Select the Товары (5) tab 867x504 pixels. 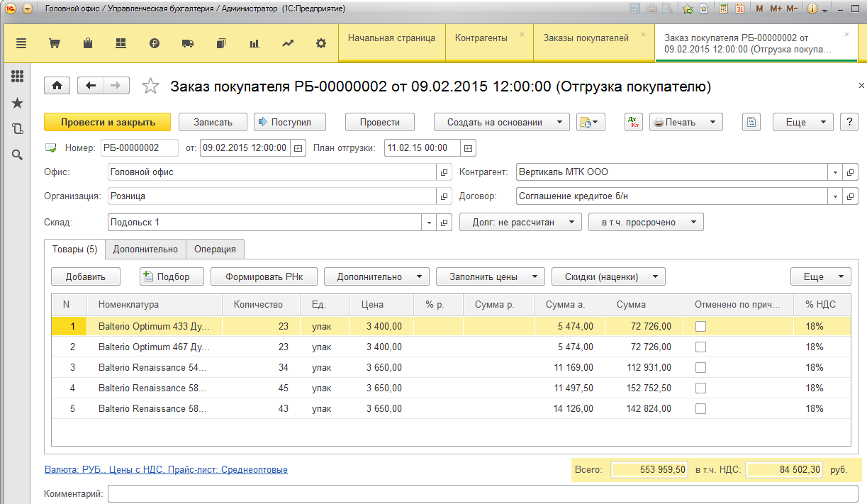pos(74,250)
